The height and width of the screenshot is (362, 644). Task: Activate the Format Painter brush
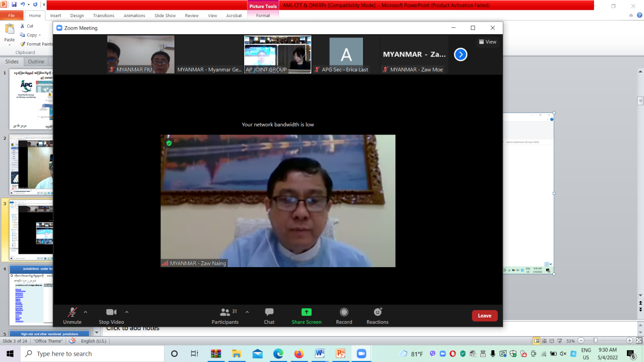pos(36,44)
